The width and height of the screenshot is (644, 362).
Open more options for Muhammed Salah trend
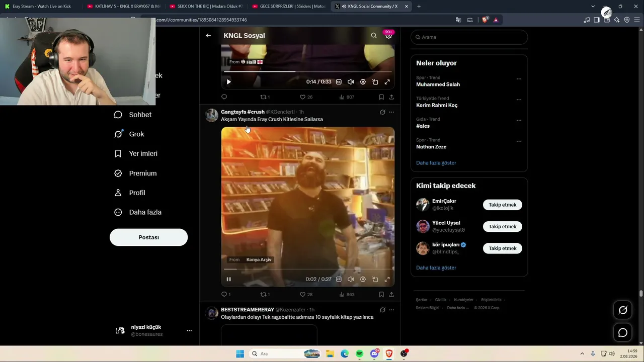tap(519, 79)
